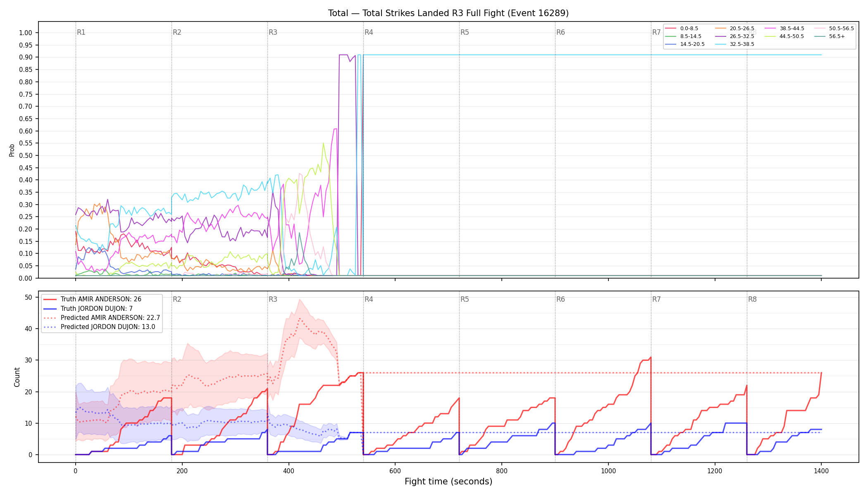The height and width of the screenshot is (496, 868).
Task: Click the R4 round label in the probability chart
Action: [x=369, y=32]
